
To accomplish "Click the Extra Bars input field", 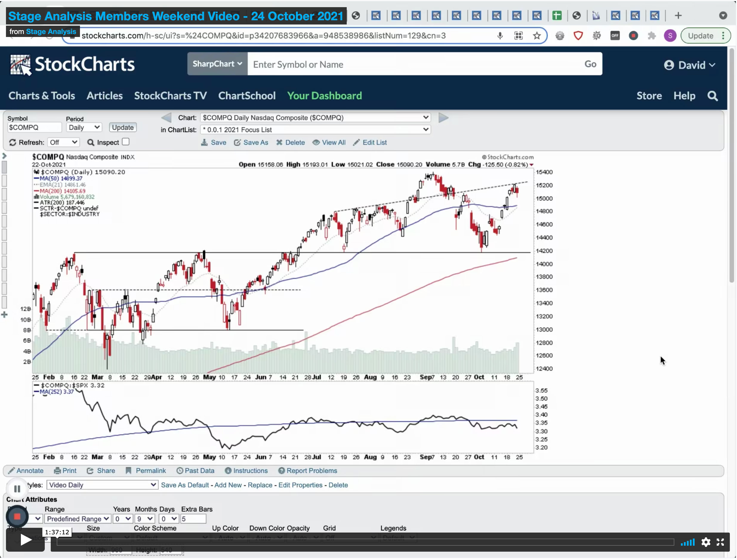I will [x=193, y=519].
